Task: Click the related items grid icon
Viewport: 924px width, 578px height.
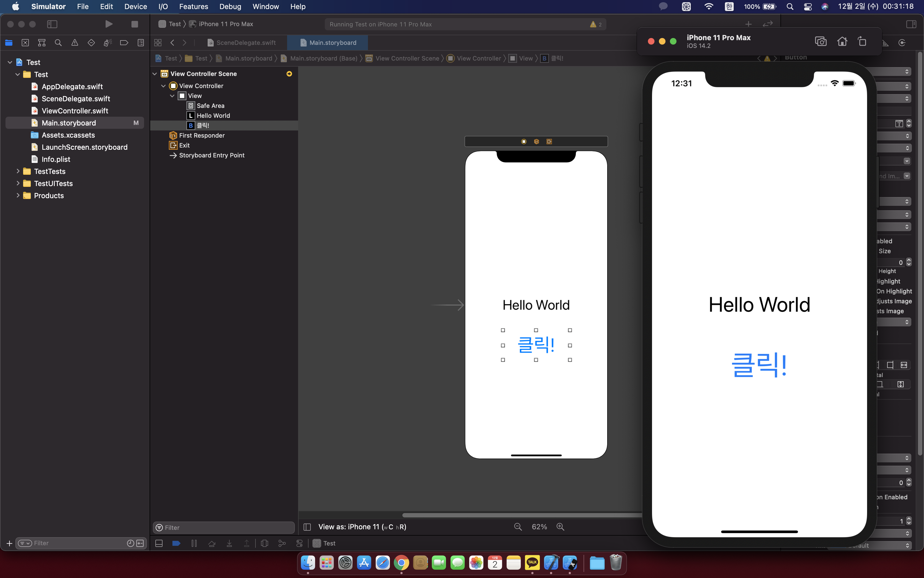Action: pyautogui.click(x=158, y=43)
